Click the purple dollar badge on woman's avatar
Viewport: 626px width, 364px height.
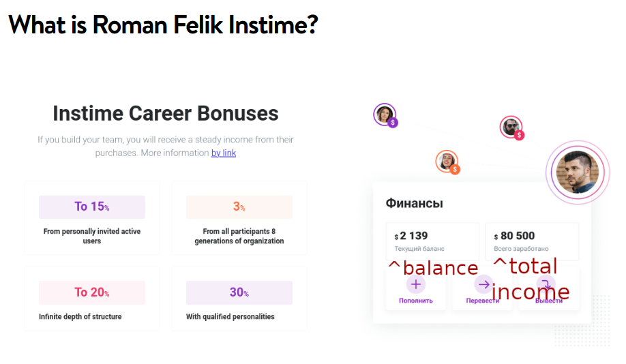coord(393,123)
